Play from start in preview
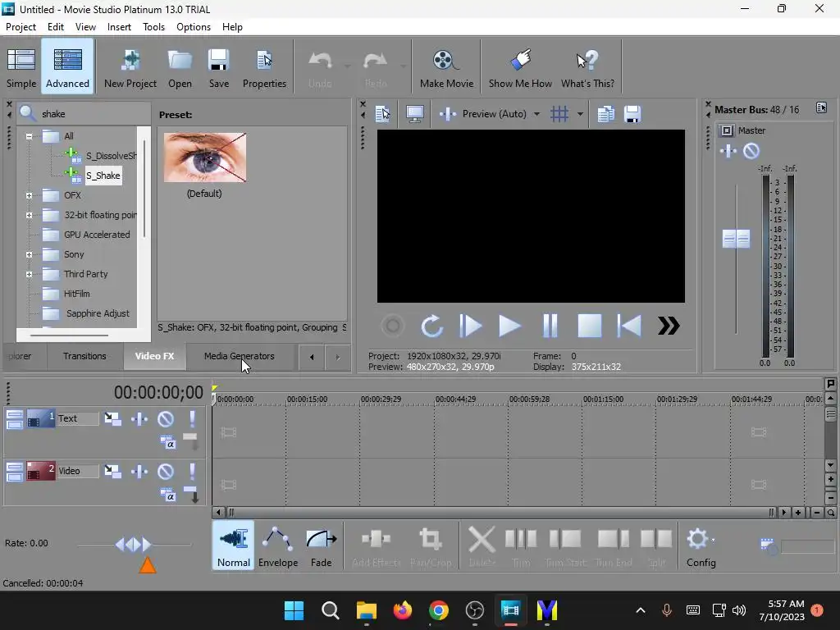 [x=470, y=326]
